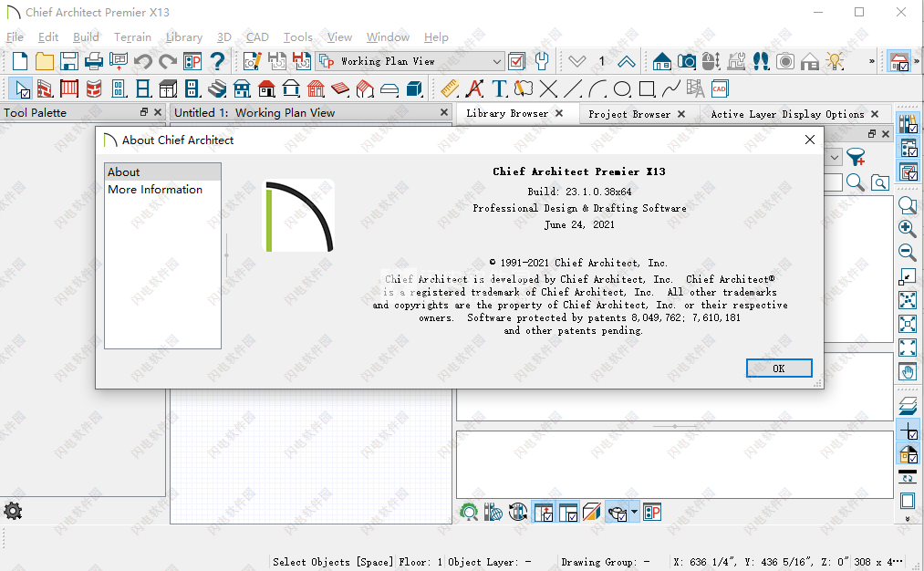Image resolution: width=924 pixels, height=571 pixels.
Task: Select the red Roof tool icon
Action: click(267, 89)
